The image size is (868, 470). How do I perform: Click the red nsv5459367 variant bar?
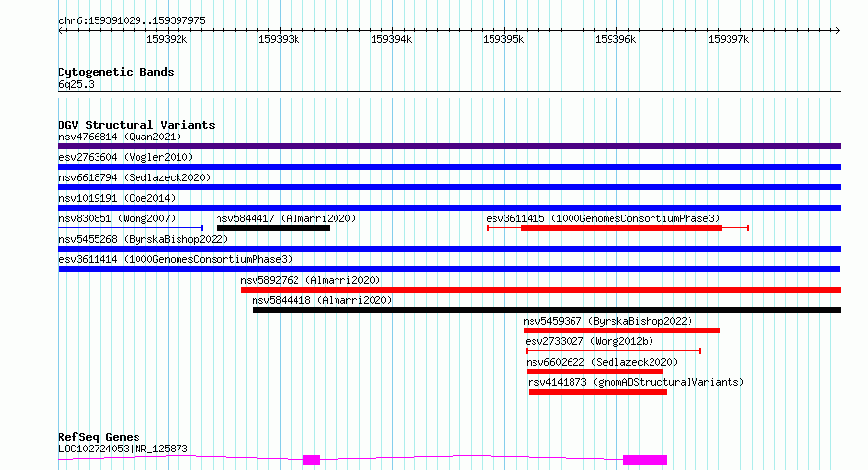click(x=621, y=331)
